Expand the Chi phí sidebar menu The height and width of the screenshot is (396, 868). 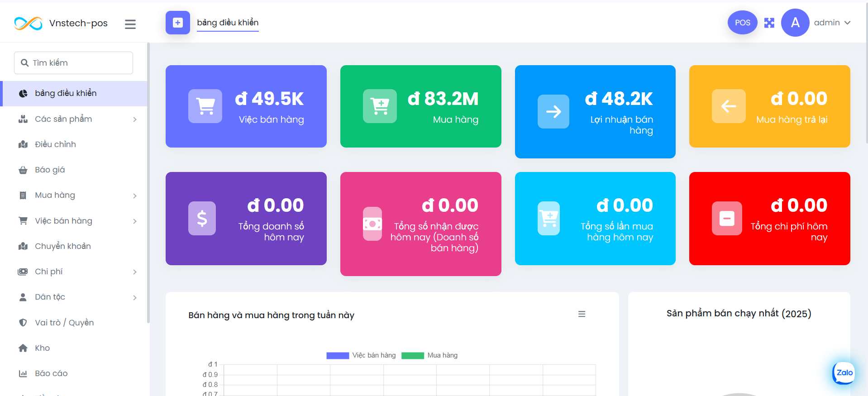tap(77, 272)
